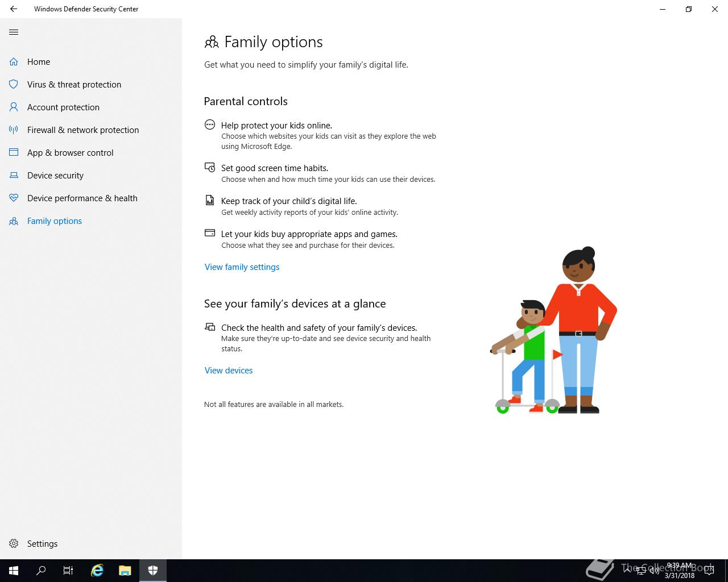Click the family illustration image
Screen dimensions: 728x582
(x=553, y=330)
